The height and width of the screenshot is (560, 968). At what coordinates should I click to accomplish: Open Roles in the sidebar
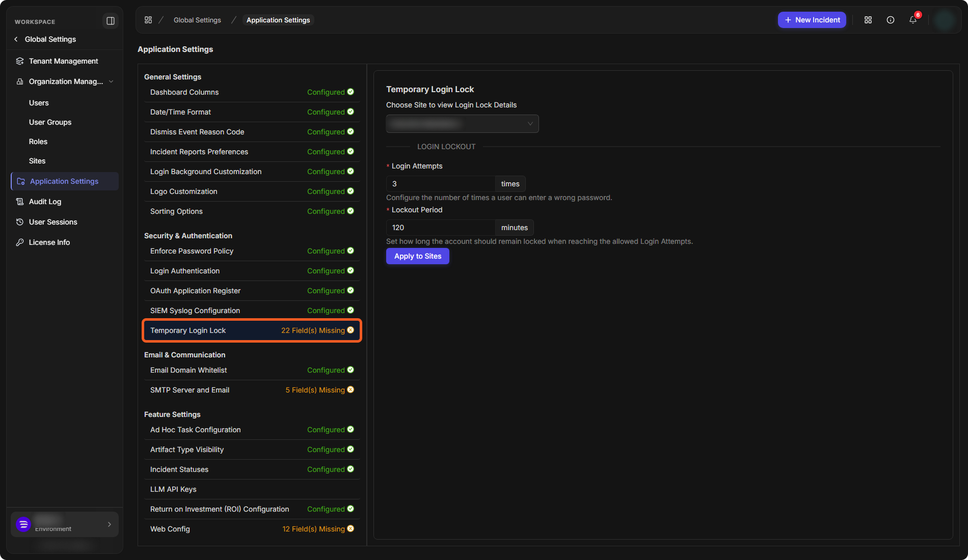click(38, 142)
